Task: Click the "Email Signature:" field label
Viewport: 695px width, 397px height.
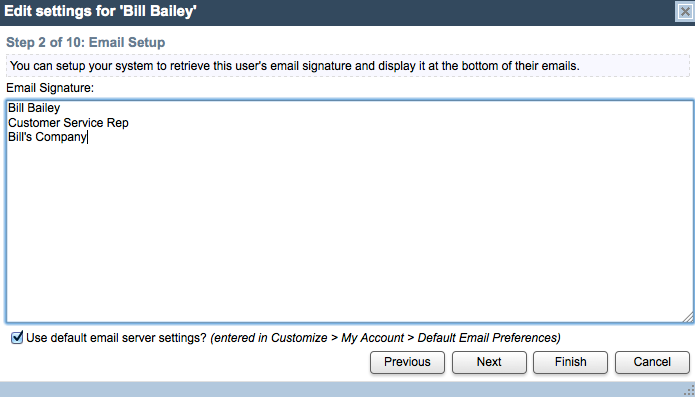Action: (x=50, y=88)
